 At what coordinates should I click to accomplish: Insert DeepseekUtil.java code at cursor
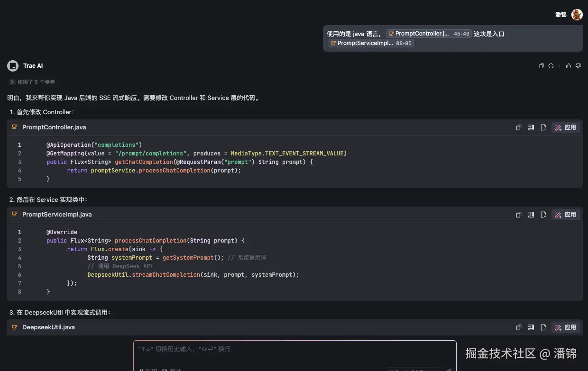click(531, 327)
